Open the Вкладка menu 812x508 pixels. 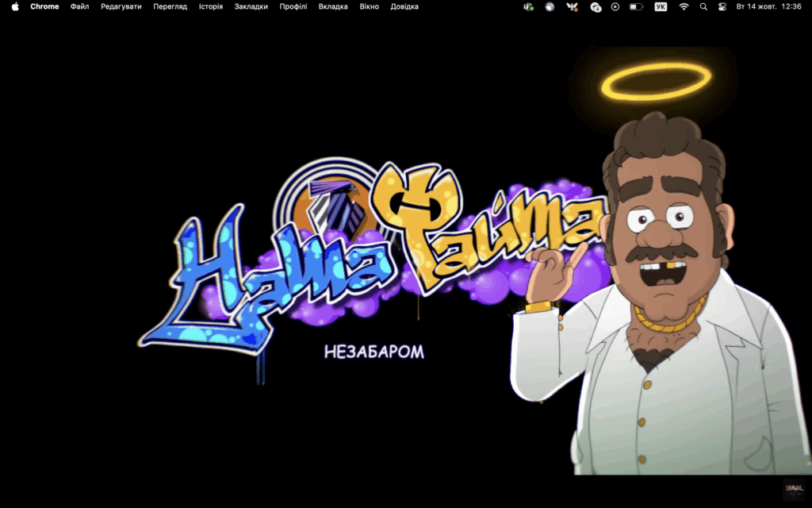point(333,6)
